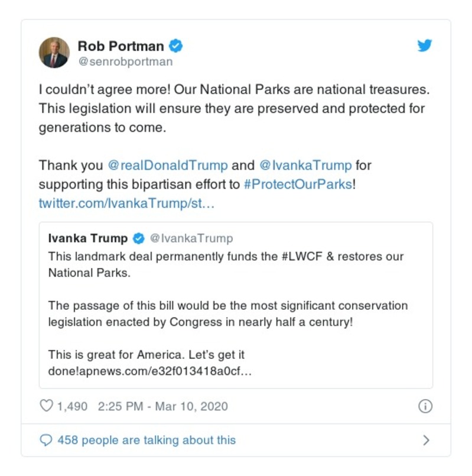Image resolution: width=472 pixels, height=476 pixels.
Task: Click Ivanka Trump's verified badge
Action: tap(138, 238)
